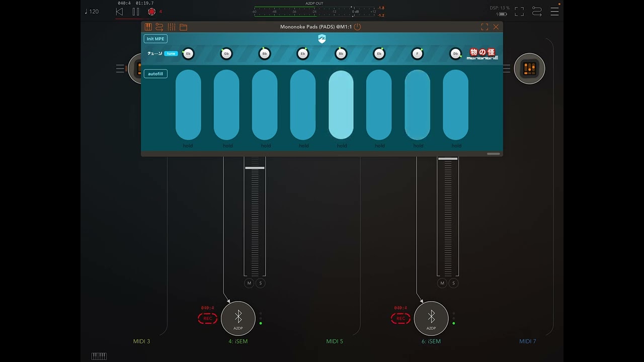Screen dimensions: 644x362
Task: Tap the highlighted light-blue pad
Action: [x=341, y=105]
